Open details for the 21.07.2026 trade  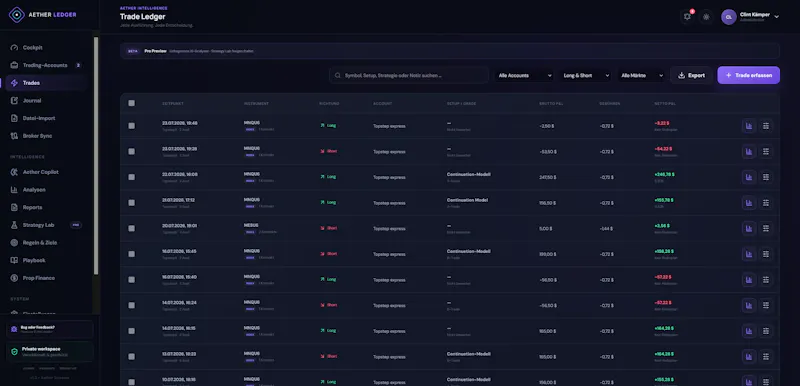[x=765, y=203]
